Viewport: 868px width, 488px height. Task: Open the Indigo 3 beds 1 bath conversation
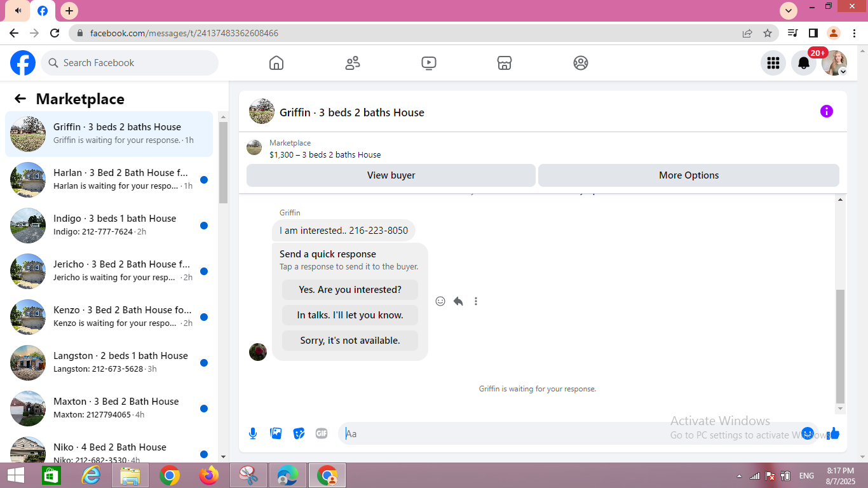click(109, 225)
